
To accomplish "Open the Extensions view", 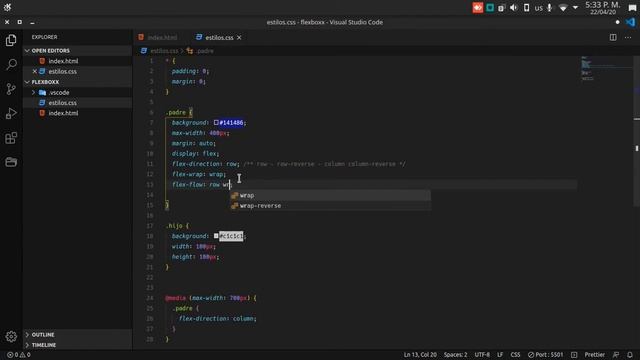I will tap(11, 138).
